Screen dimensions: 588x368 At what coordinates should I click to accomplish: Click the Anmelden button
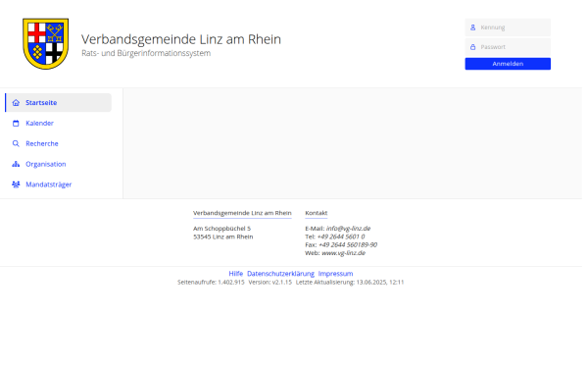click(508, 64)
